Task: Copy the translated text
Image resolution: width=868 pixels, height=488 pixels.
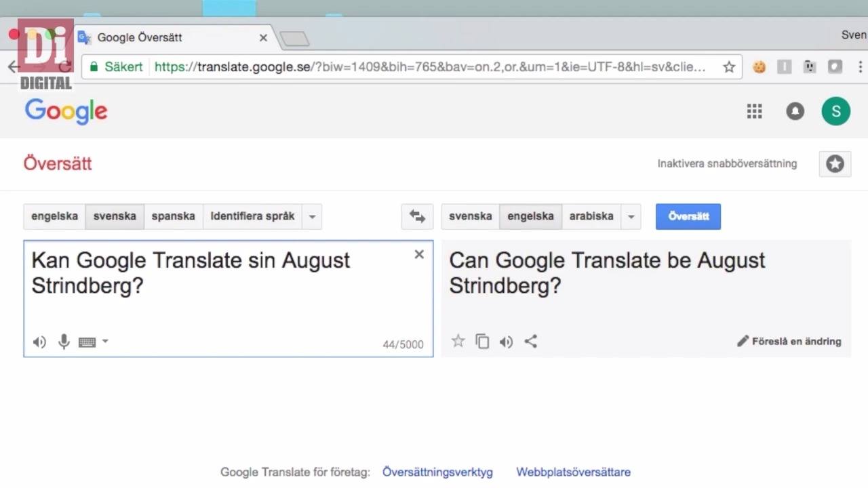Action: (482, 342)
